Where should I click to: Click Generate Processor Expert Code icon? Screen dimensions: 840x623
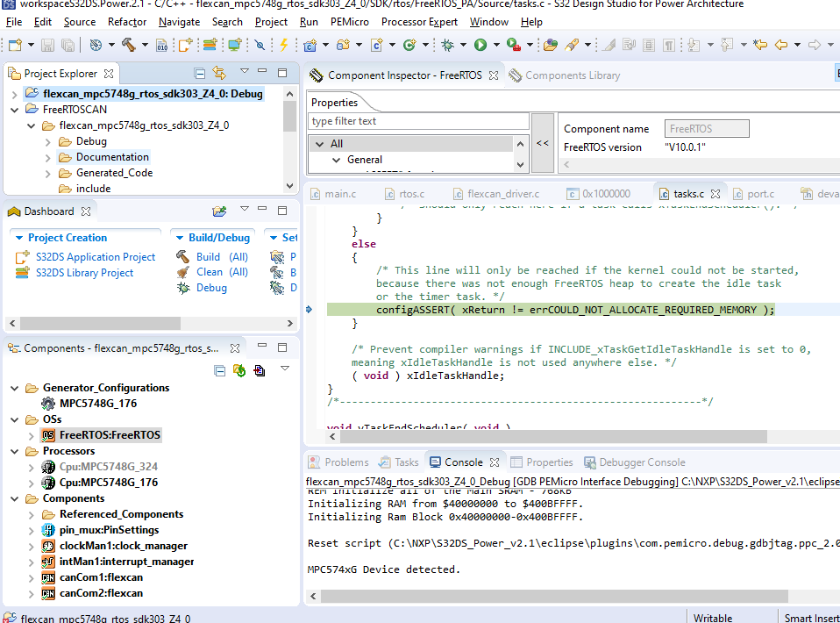click(x=239, y=370)
